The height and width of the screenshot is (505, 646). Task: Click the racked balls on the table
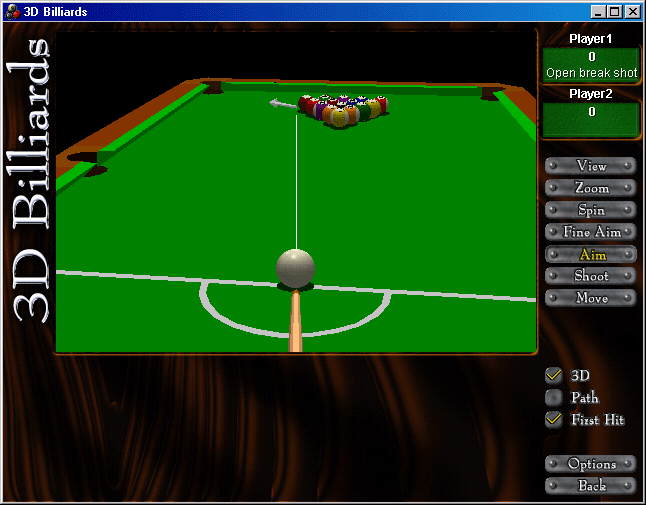pyautogui.click(x=343, y=110)
